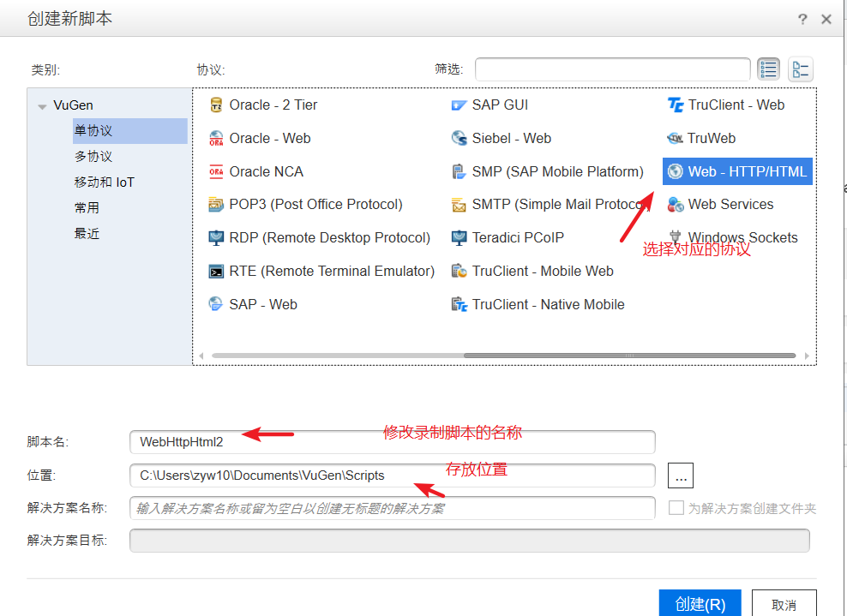Click the 位置 path field
This screenshot has height=616, width=847.
point(392,475)
